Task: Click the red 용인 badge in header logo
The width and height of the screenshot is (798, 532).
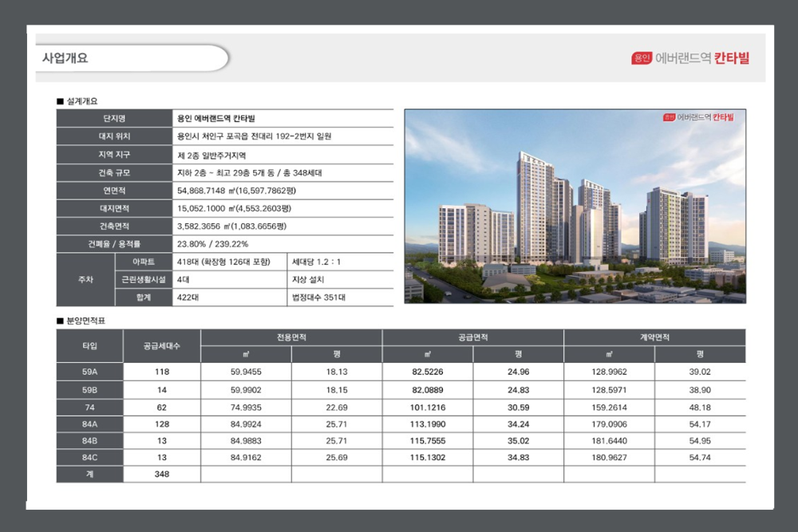Action: coord(642,58)
